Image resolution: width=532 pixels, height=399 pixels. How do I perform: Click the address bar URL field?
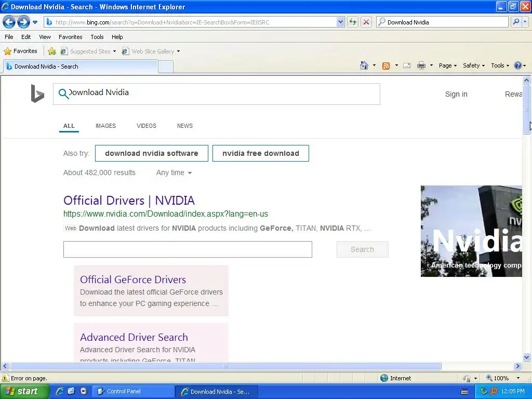tap(190, 22)
